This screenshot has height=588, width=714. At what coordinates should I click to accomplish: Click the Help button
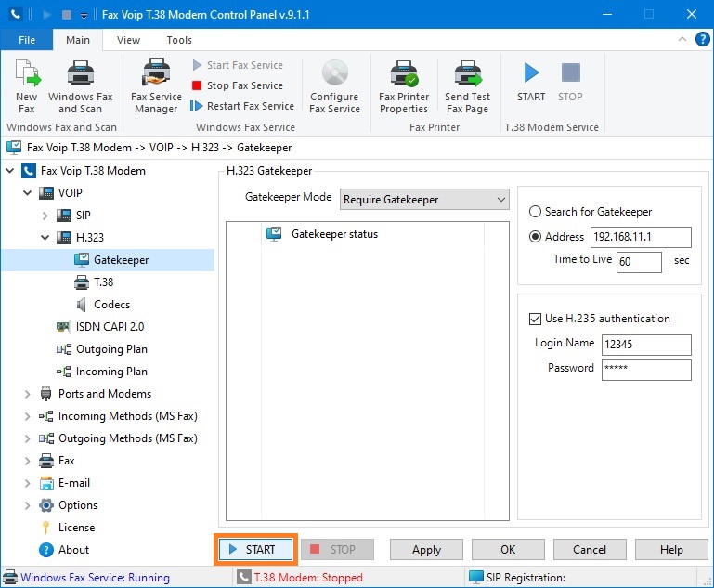click(x=671, y=550)
